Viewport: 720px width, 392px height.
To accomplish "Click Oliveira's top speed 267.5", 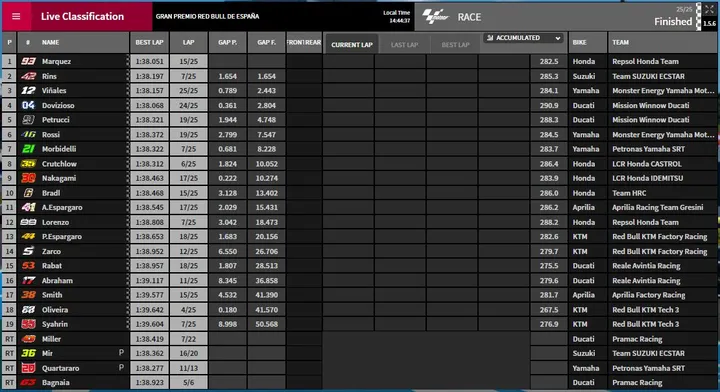I will coord(549,310).
